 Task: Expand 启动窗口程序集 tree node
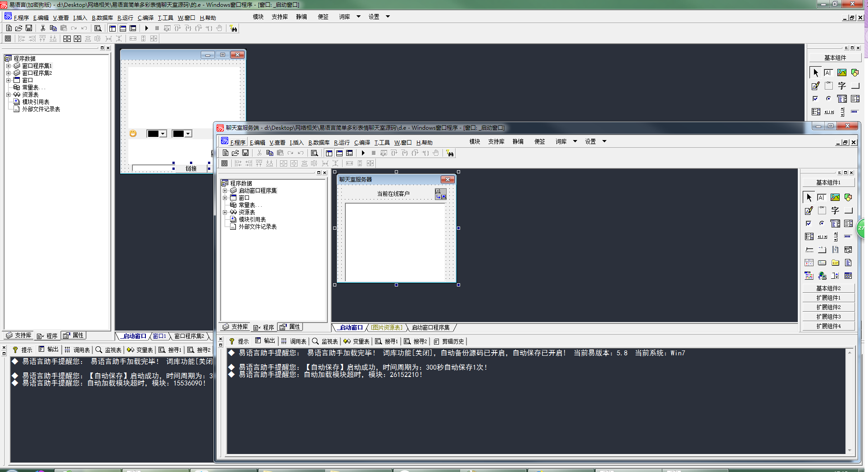(x=225, y=191)
